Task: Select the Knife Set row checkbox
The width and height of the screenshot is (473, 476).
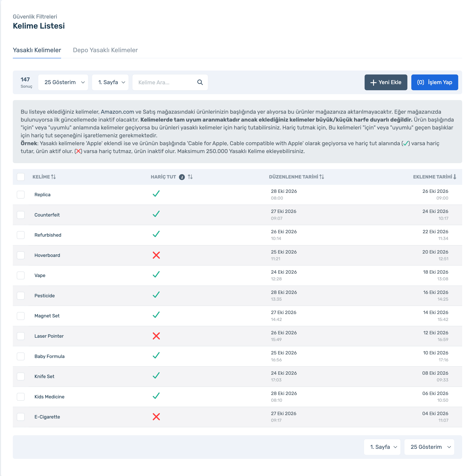Action: coord(21,377)
